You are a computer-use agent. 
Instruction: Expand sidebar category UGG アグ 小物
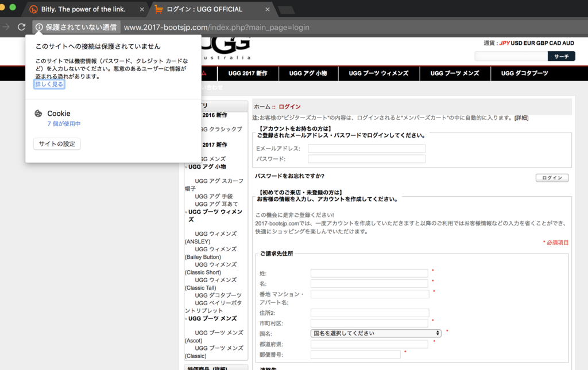207,167
